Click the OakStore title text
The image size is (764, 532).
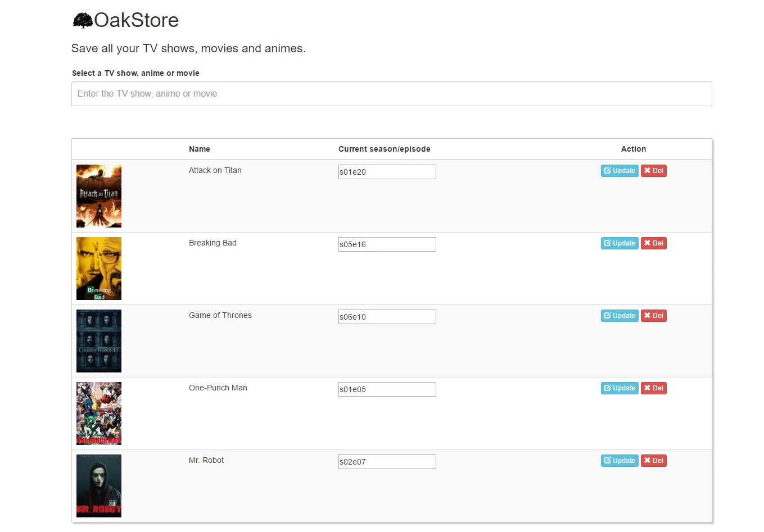(x=136, y=20)
